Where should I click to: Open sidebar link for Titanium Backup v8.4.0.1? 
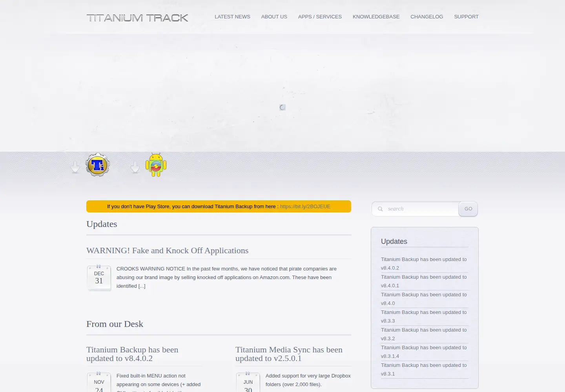pos(424,281)
